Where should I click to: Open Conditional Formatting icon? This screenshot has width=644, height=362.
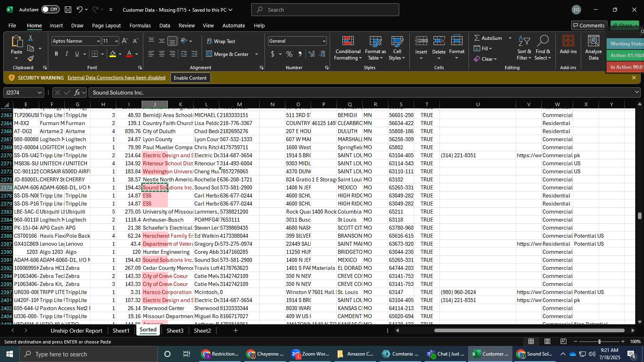[x=348, y=41]
